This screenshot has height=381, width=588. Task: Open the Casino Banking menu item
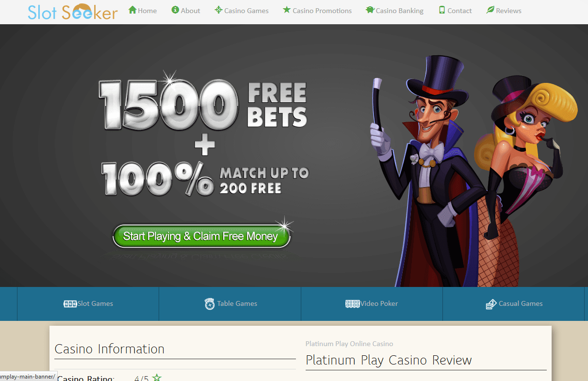coord(394,10)
